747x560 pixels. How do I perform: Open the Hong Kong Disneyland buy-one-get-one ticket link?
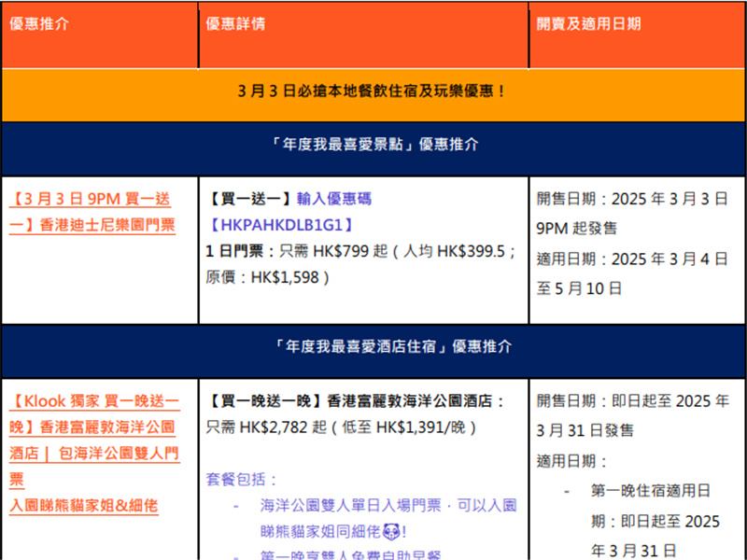coord(92,212)
